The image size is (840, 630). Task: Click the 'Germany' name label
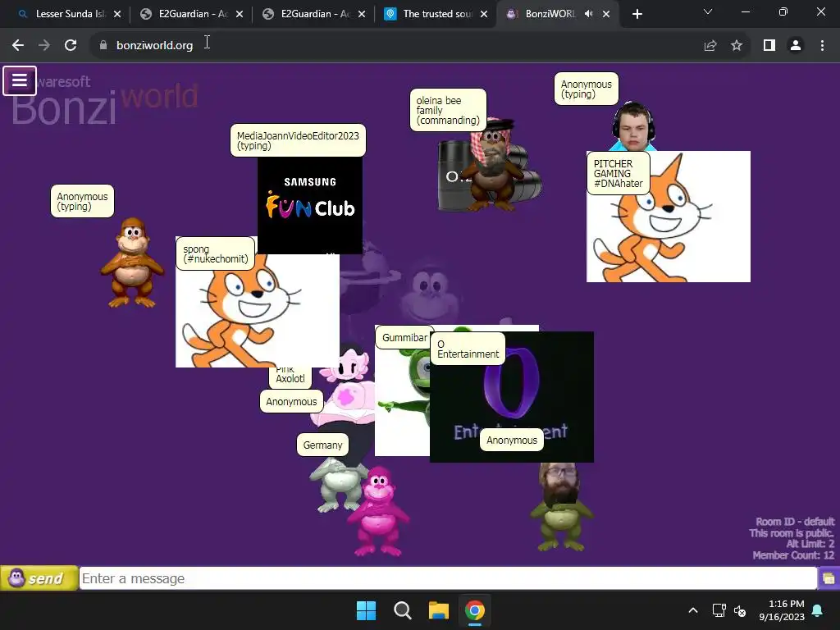pyautogui.click(x=322, y=445)
